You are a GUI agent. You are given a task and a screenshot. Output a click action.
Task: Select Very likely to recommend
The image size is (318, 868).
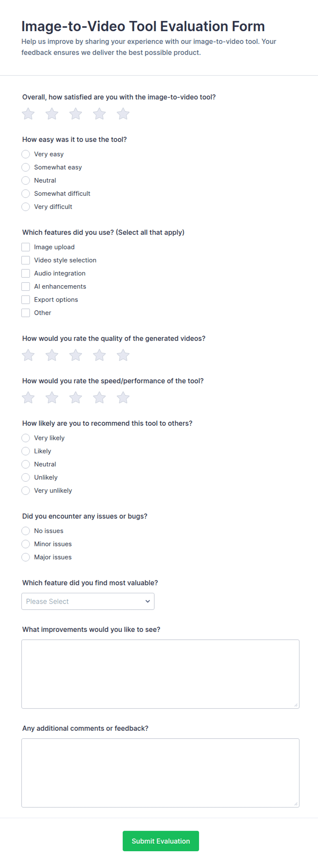tap(26, 438)
